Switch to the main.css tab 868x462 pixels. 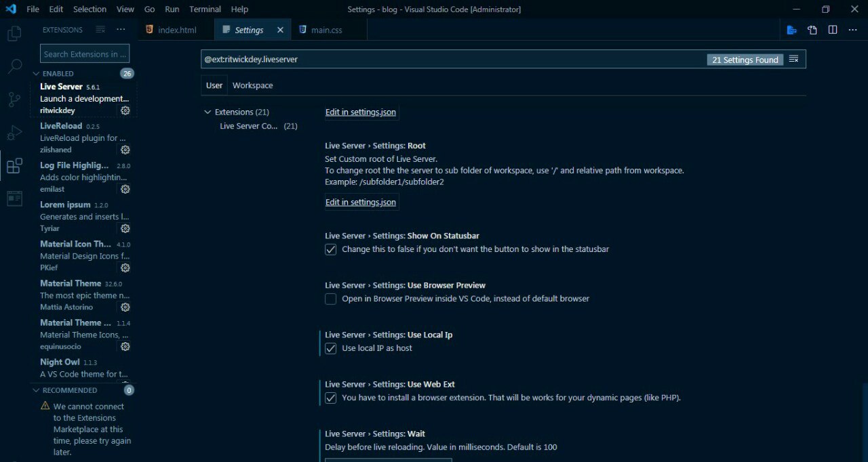[x=329, y=30]
